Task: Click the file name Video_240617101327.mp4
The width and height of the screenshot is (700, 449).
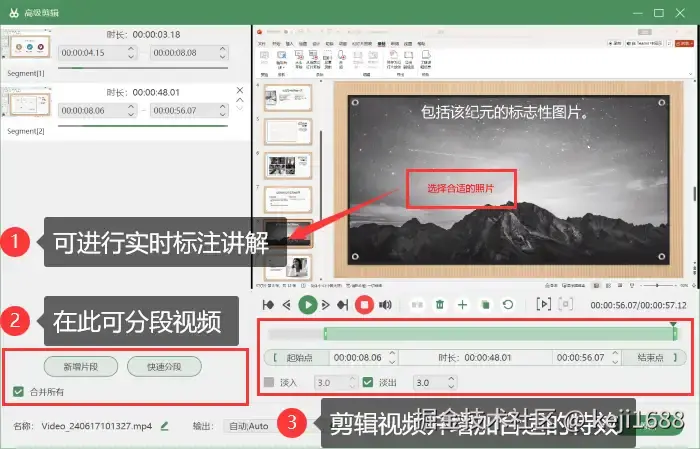Action: click(x=97, y=426)
